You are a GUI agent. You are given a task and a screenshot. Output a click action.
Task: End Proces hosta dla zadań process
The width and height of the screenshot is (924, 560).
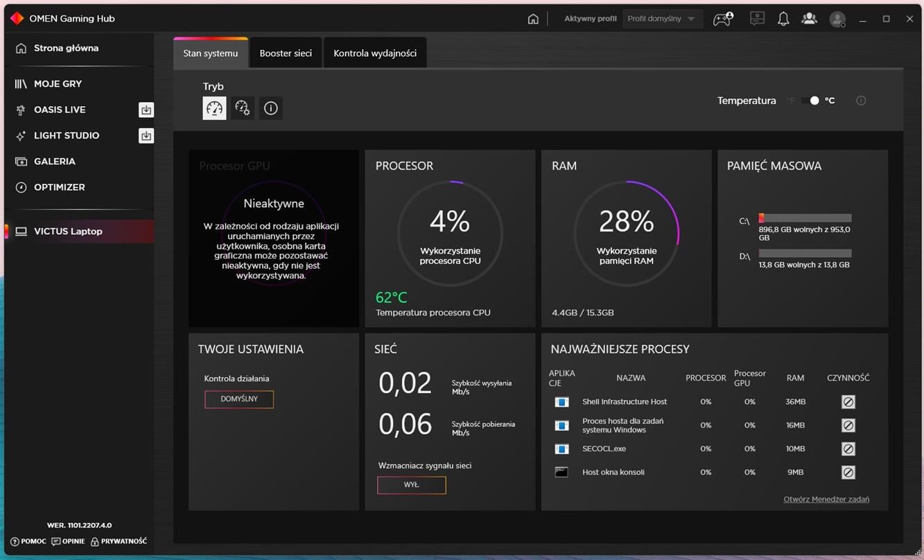[848, 426]
